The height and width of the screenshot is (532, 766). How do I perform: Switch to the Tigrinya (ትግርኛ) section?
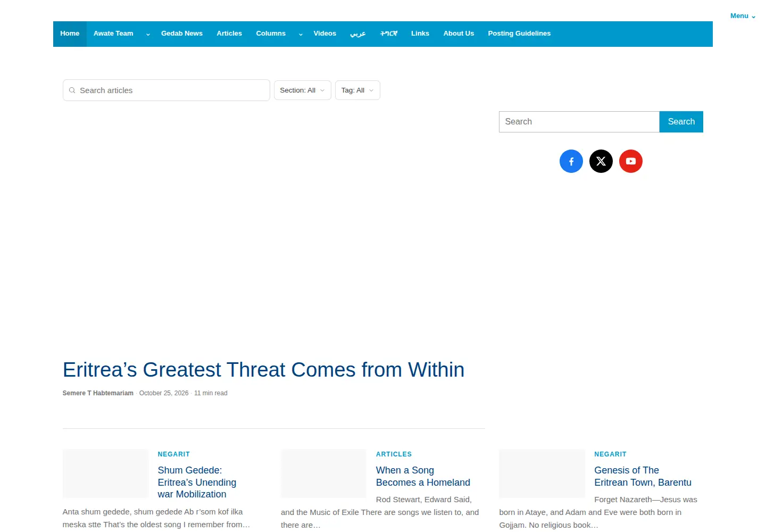[389, 34]
